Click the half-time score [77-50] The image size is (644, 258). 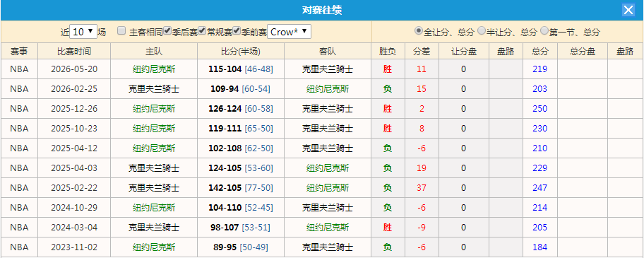(x=258, y=188)
